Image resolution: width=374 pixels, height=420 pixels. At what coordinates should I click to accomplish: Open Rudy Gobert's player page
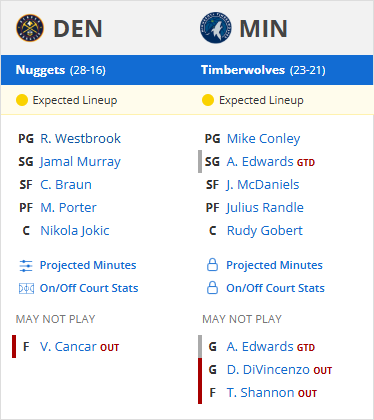point(265,231)
